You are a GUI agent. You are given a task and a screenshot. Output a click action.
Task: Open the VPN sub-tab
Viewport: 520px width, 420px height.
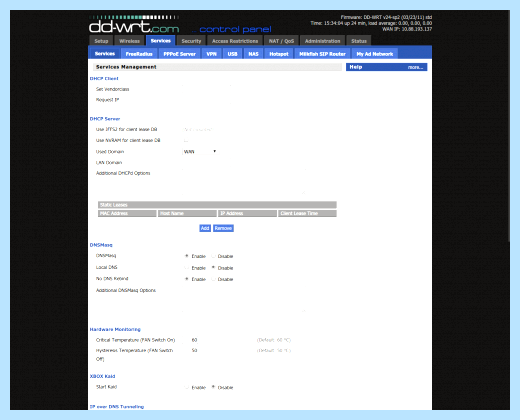pos(212,54)
